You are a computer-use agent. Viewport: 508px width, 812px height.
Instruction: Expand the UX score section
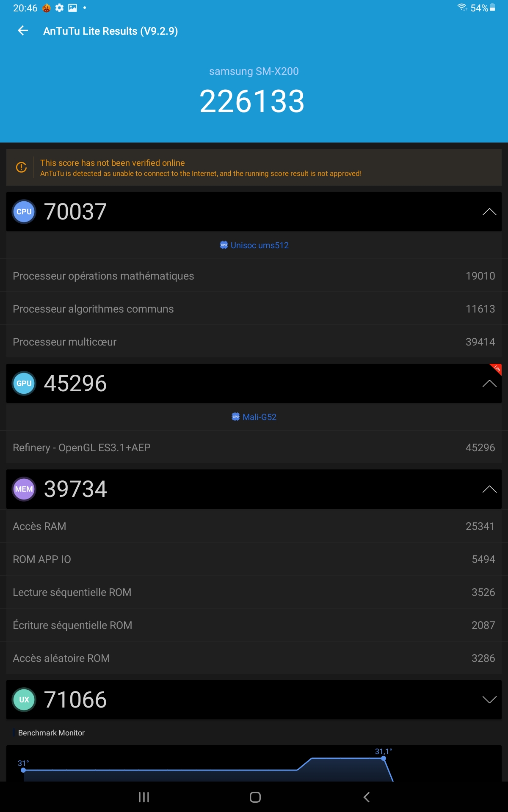click(489, 700)
